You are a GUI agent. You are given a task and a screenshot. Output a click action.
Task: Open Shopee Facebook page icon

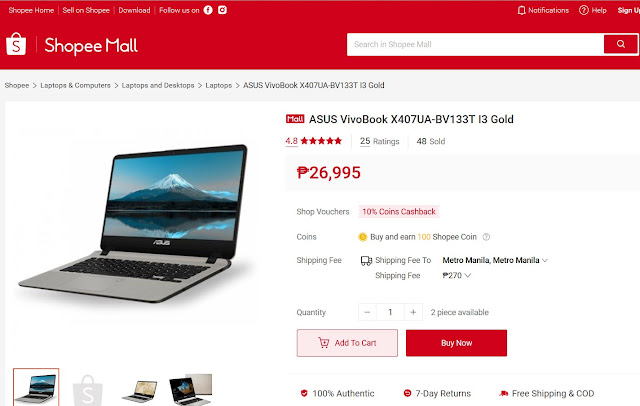208,10
